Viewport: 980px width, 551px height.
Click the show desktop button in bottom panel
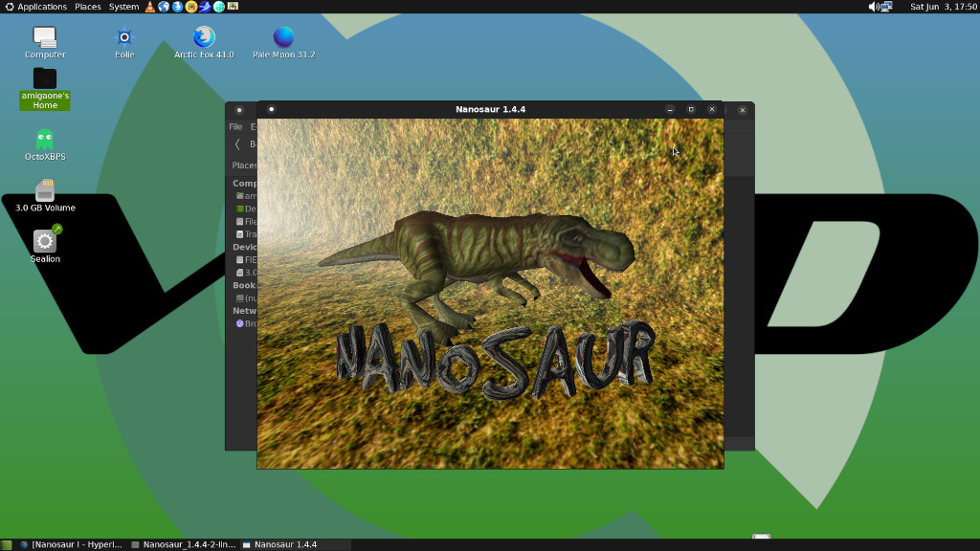click(x=7, y=544)
